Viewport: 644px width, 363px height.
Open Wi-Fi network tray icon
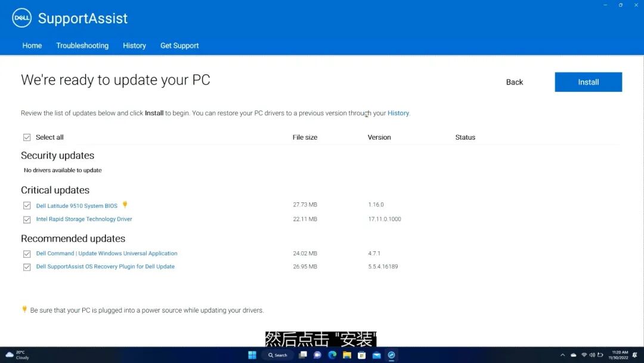pos(584,355)
